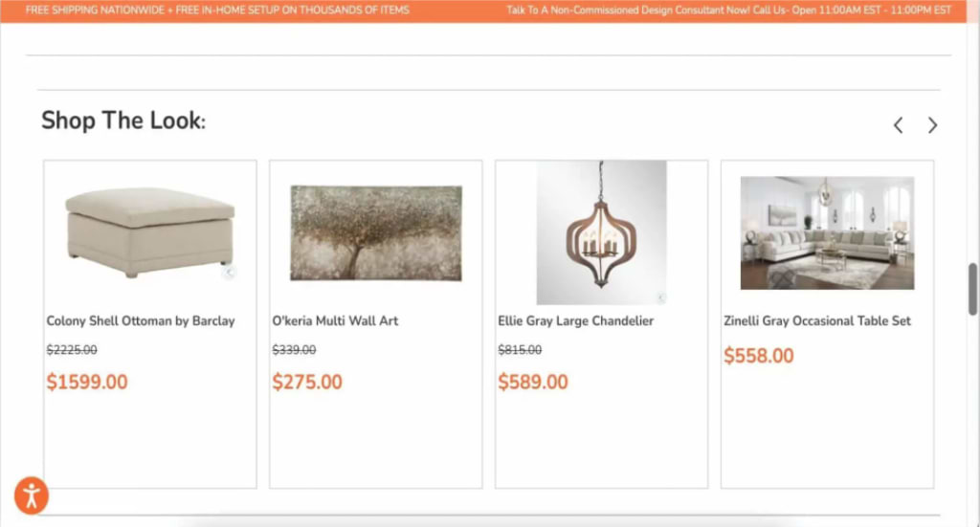Click the Shop The Look heading
The width and height of the screenshot is (980, 527).
point(123,121)
